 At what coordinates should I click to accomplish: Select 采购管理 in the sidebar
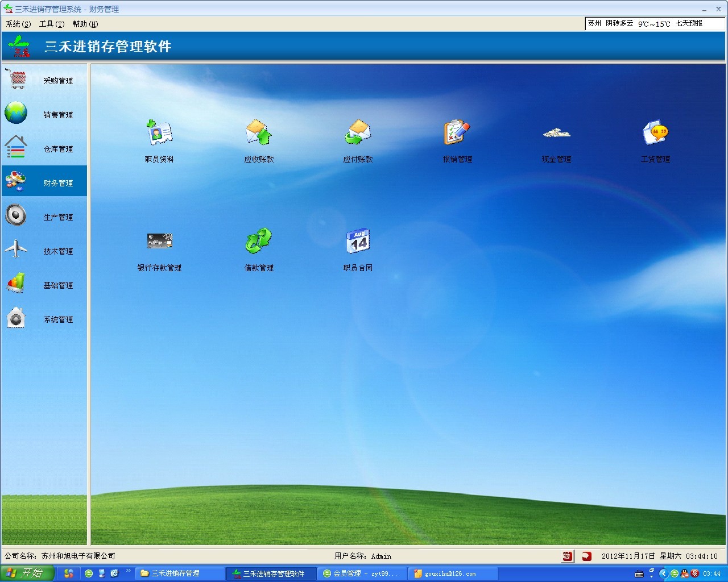coord(44,80)
